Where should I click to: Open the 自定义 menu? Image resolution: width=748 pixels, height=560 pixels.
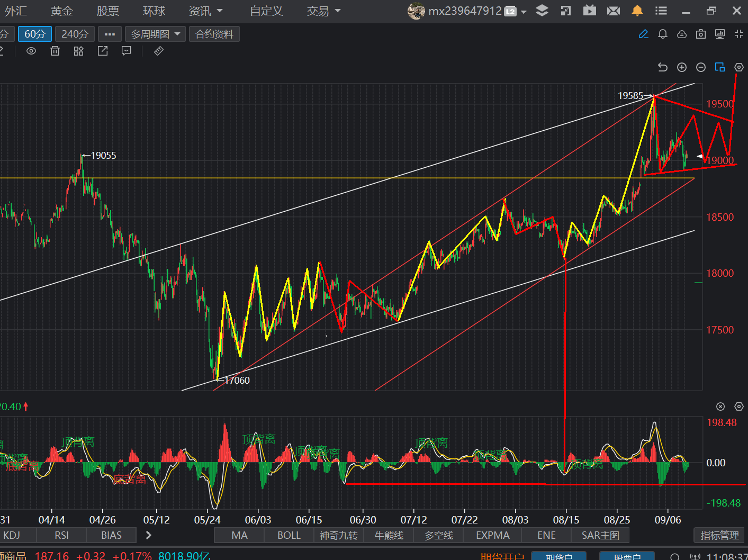(266, 11)
